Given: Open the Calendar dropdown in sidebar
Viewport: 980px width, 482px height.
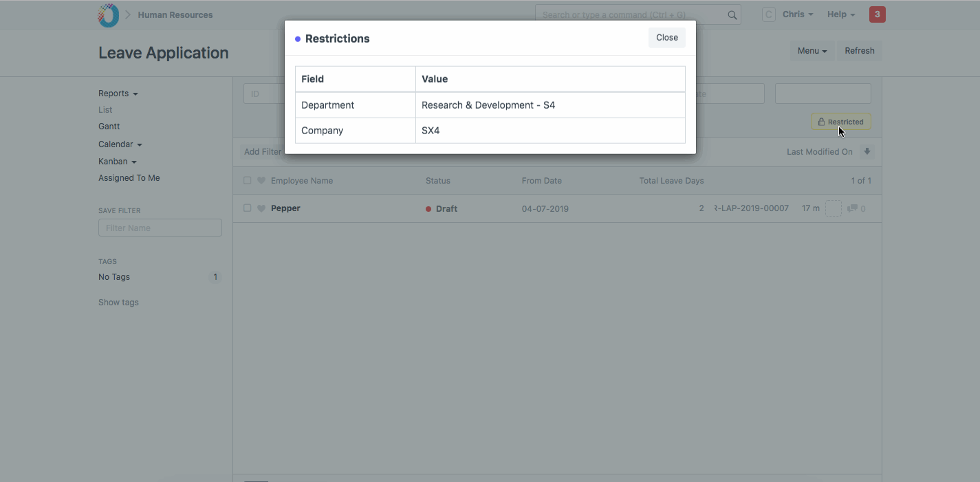Looking at the screenshot, I should tap(120, 144).
